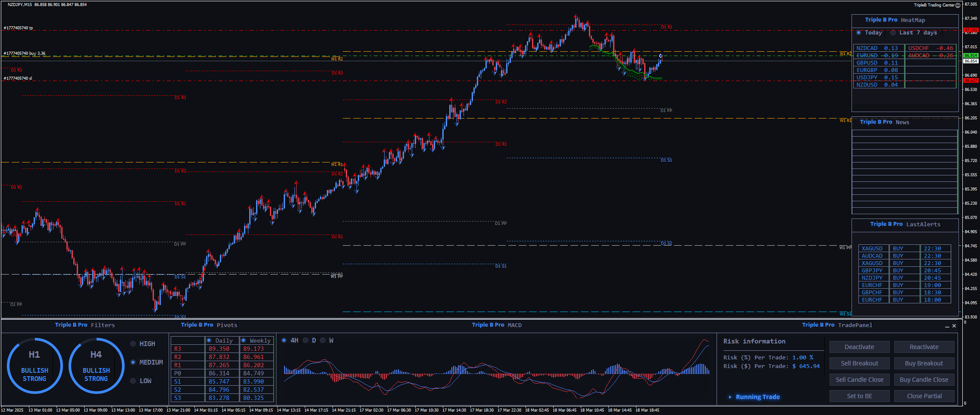980x415 pixels.
Task: Click the Buy Breakout button
Action: pyautogui.click(x=924, y=363)
